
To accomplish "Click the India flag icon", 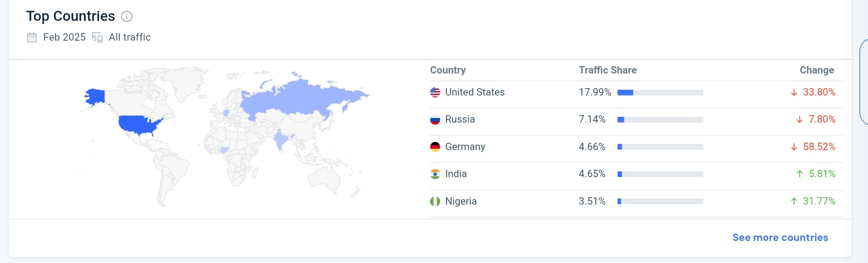I will point(435,174).
